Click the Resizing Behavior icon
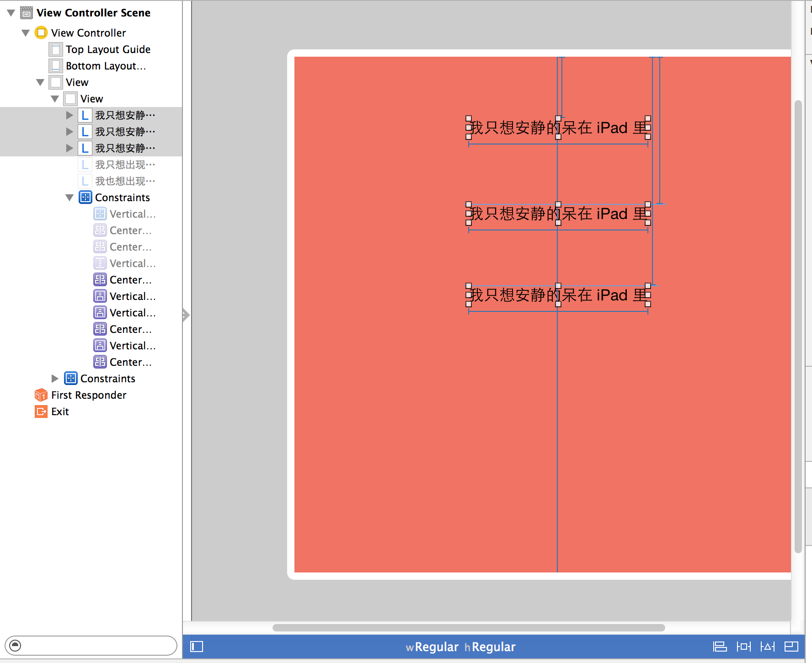This screenshot has height=663, width=812. point(791,647)
